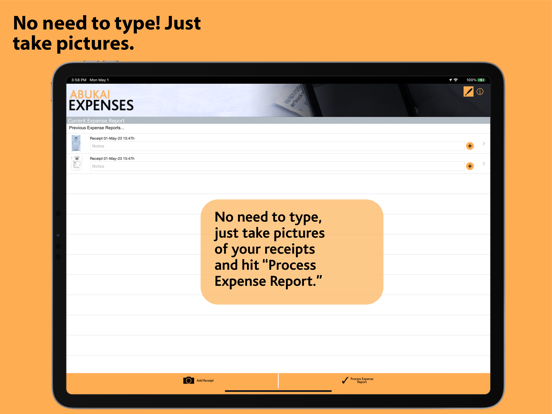
Task: Tap the orange dot button on upper receipt row
Action: pos(470,146)
